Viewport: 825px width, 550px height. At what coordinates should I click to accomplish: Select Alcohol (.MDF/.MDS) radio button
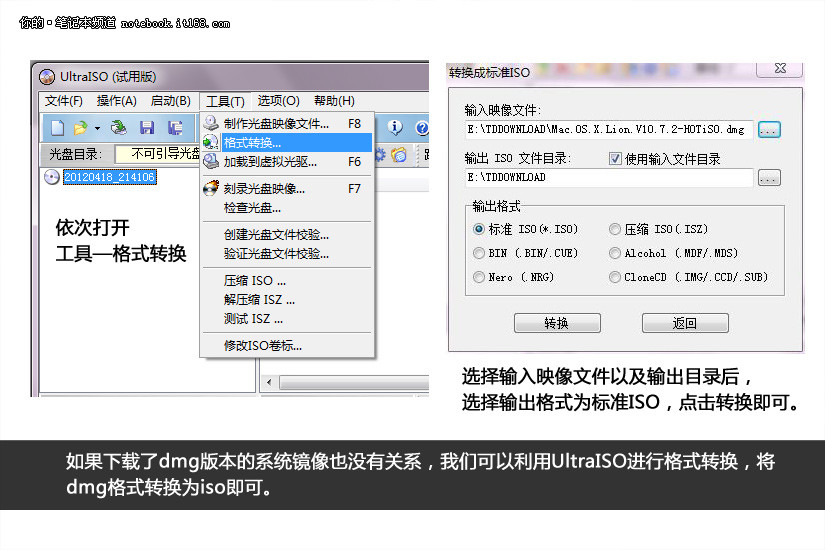pyautogui.click(x=615, y=253)
